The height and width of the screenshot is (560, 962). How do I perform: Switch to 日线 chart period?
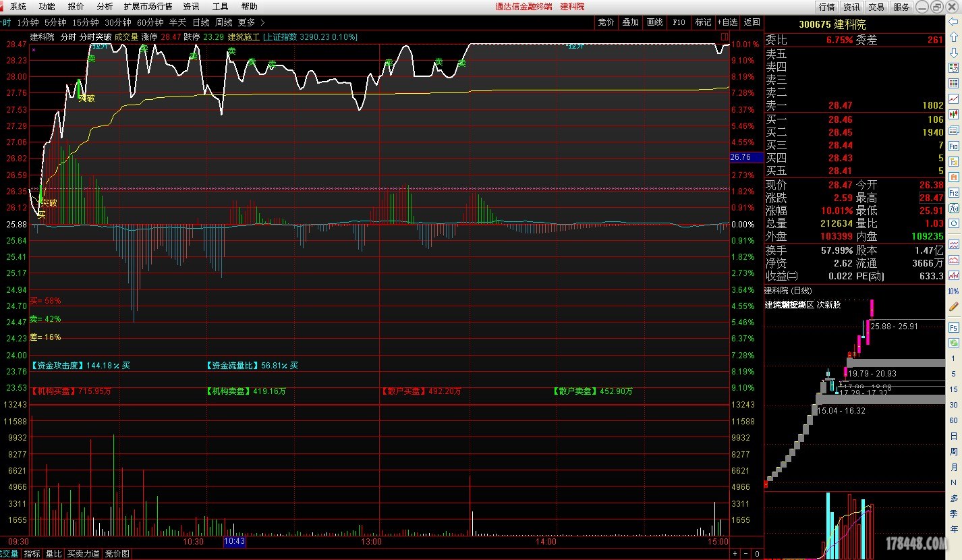coord(201,22)
